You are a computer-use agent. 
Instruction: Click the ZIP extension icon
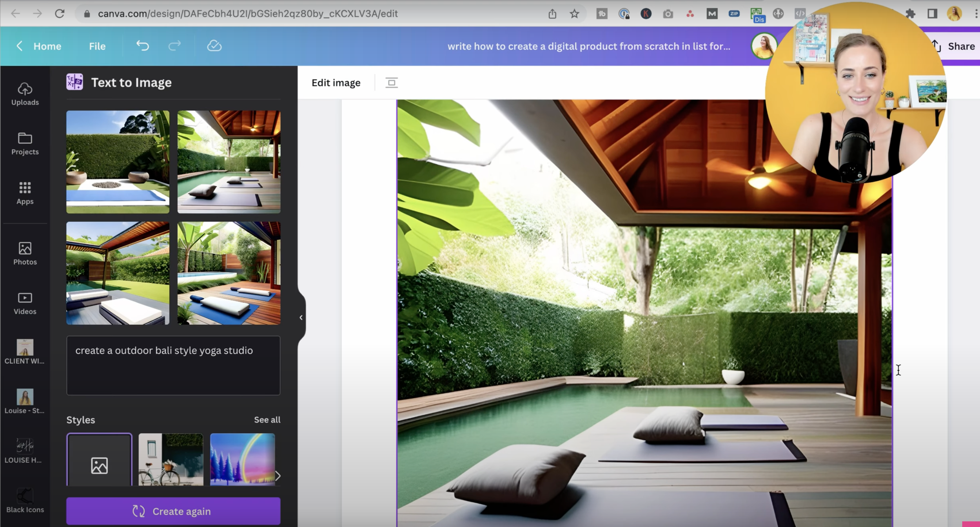coord(734,14)
